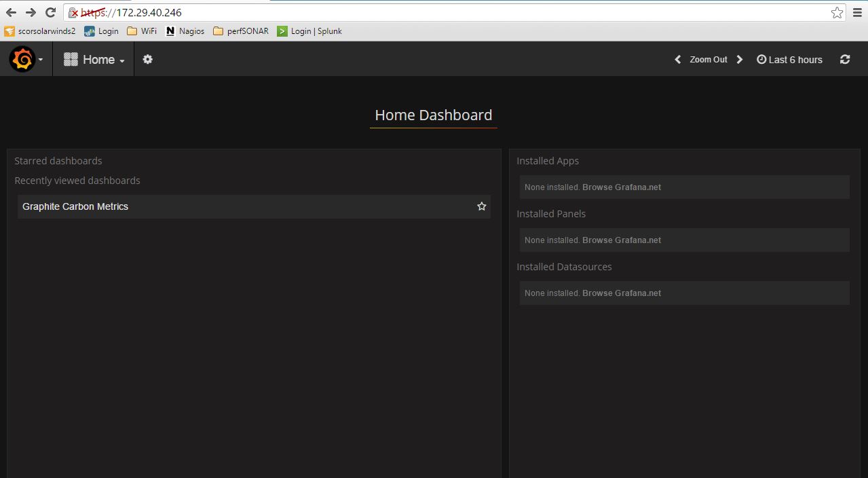Screen dimensions: 868x478
Task: Click Installed Panels heading
Action: [x=551, y=214]
